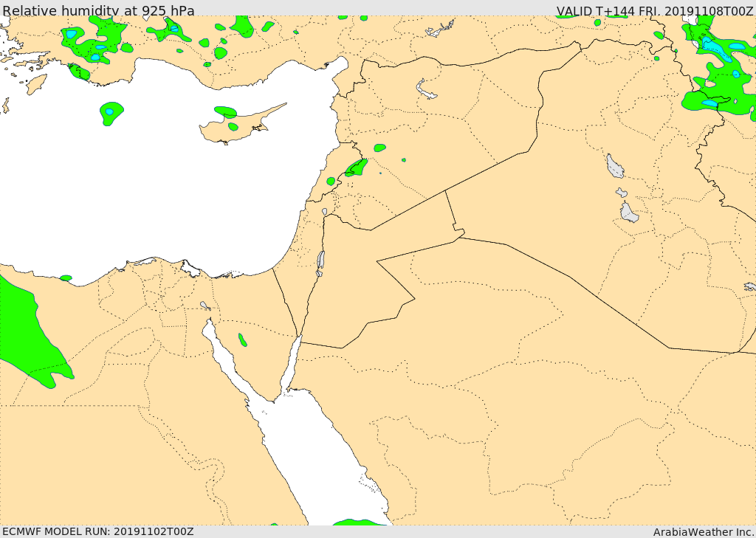Click the 'ECMWF MODEL RUN: 20191102T00Z' text
The image size is (756, 538).
point(98,531)
